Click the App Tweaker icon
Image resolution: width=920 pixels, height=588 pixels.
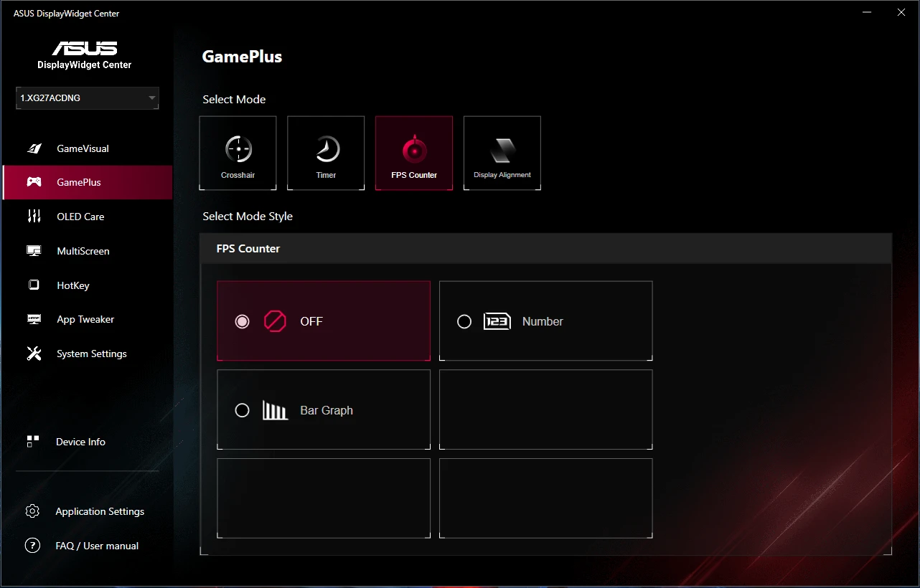pos(34,319)
